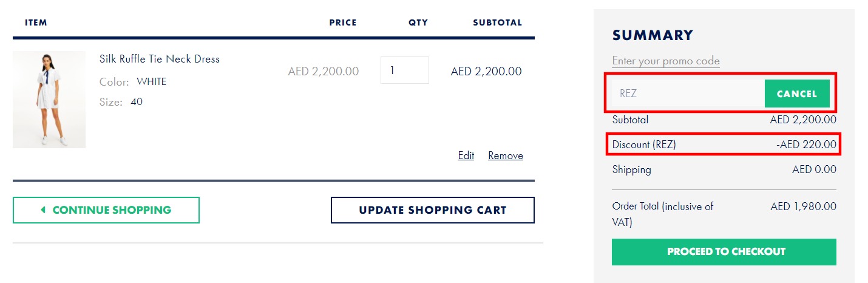The height and width of the screenshot is (283, 868).
Task: Edit the dress cart item
Action: [x=466, y=155]
